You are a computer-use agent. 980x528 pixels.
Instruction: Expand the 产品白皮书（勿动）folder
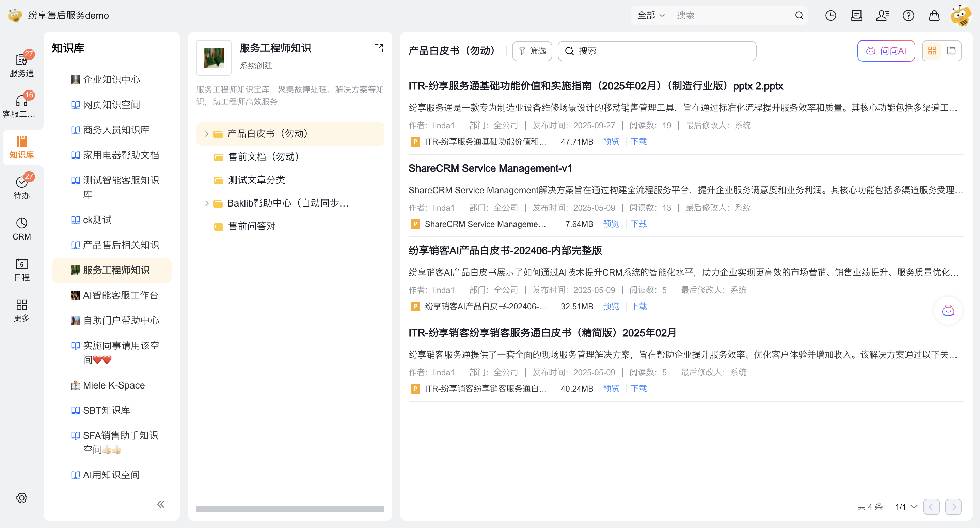207,134
